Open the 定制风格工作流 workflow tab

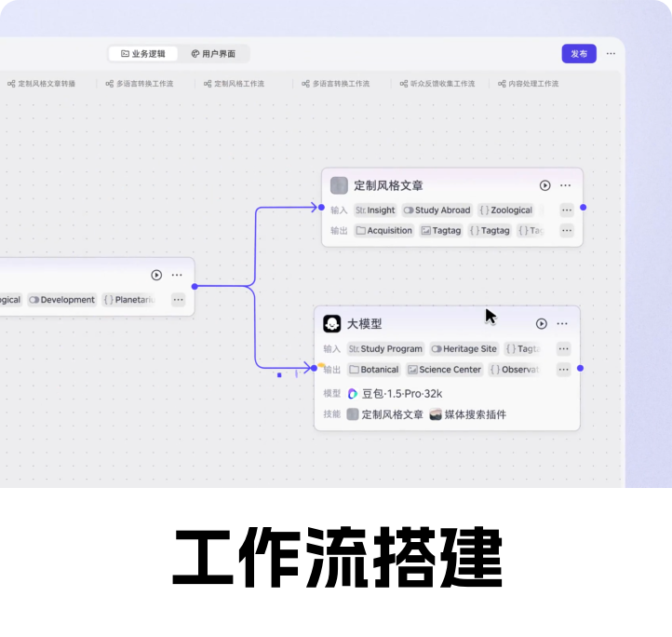(234, 84)
